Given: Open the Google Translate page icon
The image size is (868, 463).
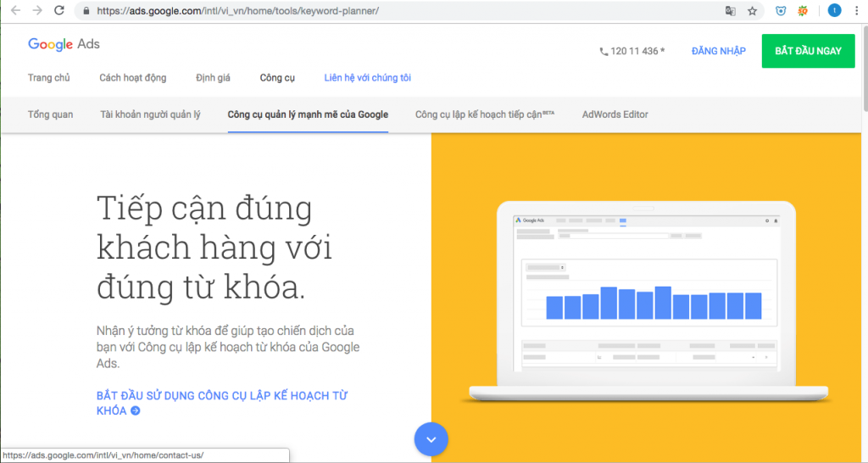Looking at the screenshot, I should click(730, 12).
